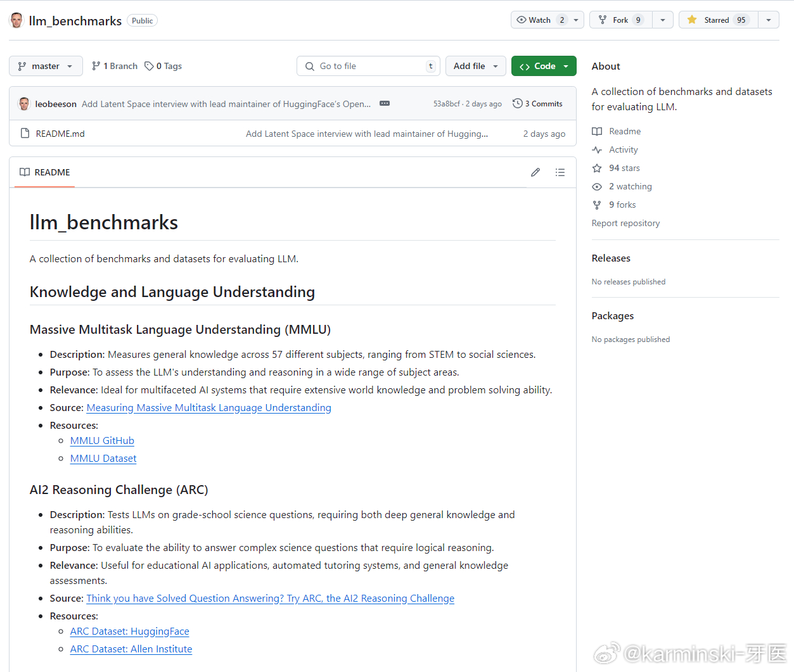
Task: Click the Report repository link
Action: (625, 223)
